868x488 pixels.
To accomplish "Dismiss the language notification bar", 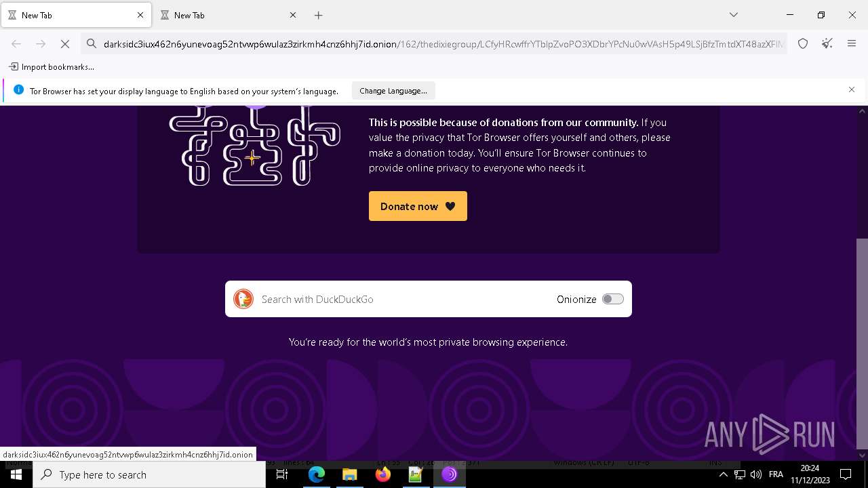I will 852,89.
